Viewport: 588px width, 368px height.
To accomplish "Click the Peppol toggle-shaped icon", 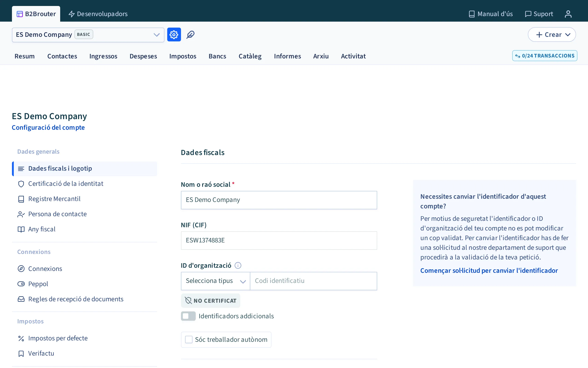I will click(21, 284).
